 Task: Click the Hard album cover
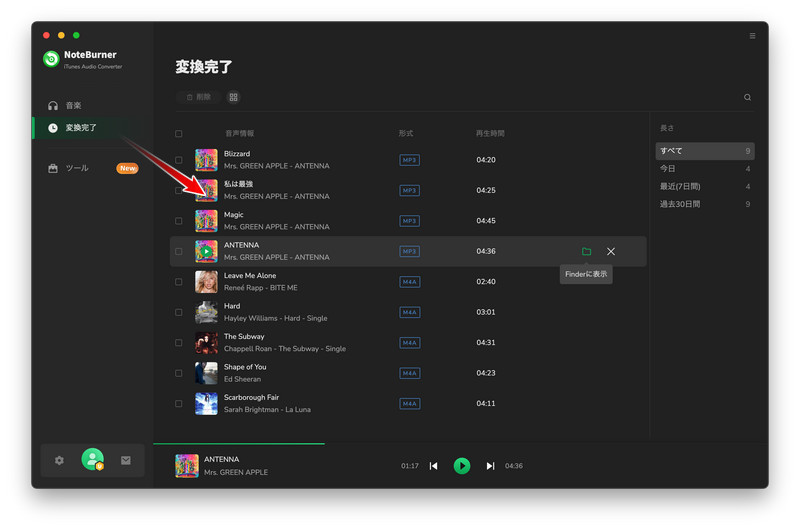click(x=206, y=312)
